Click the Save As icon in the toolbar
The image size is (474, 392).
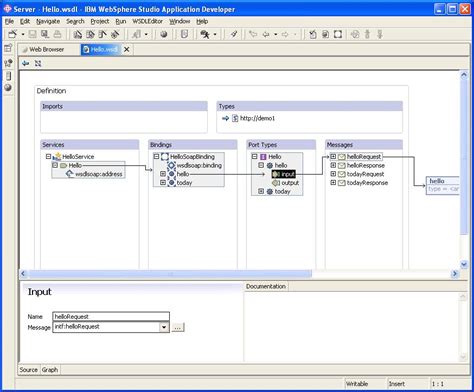pyautogui.click(x=45, y=34)
